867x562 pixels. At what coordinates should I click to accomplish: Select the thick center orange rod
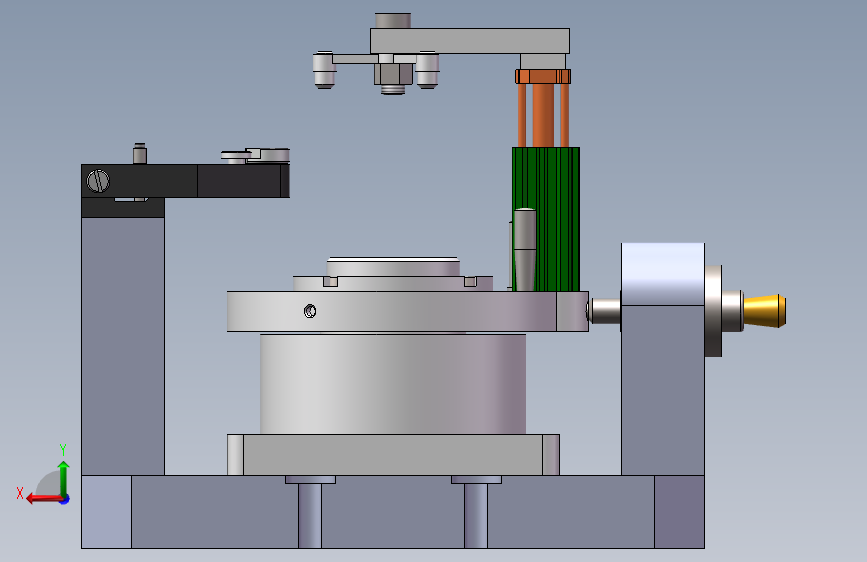[543, 115]
